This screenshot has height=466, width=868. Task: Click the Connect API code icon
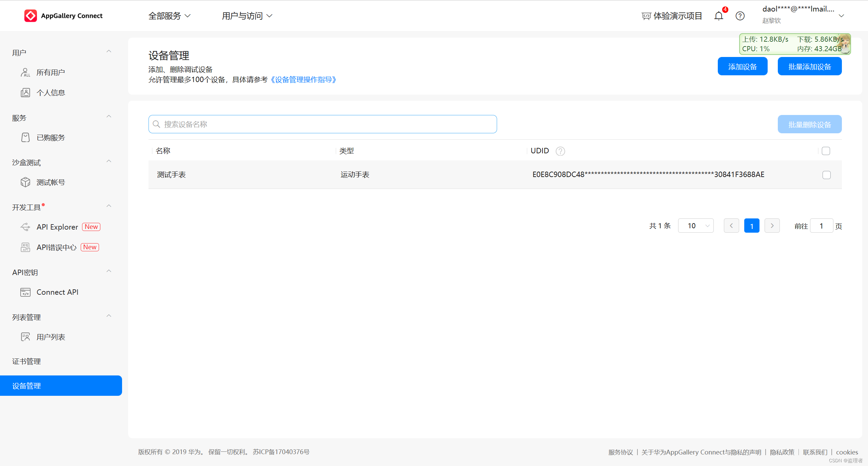click(25, 292)
